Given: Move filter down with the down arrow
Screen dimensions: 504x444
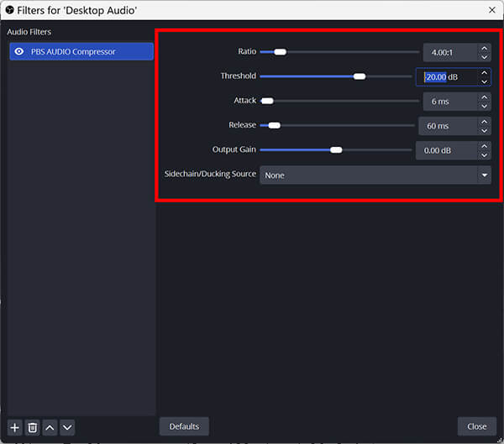Looking at the screenshot, I should click(x=67, y=427).
